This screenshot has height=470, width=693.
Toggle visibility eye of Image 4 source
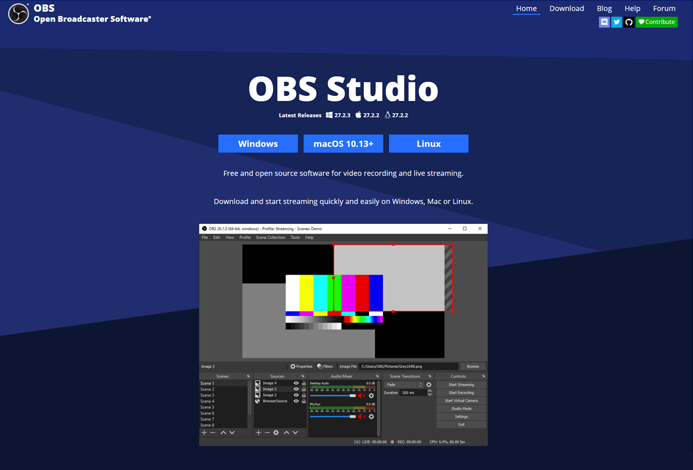tap(296, 383)
